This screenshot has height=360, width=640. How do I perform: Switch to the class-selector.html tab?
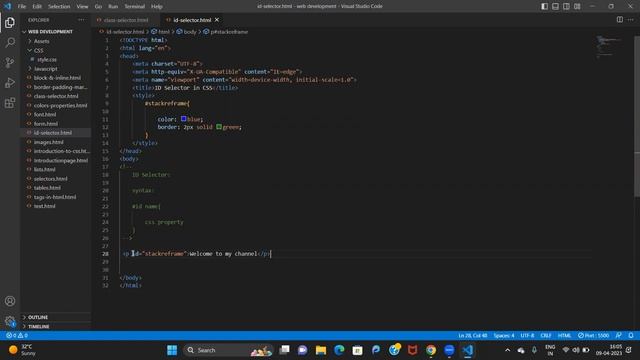[x=126, y=20]
